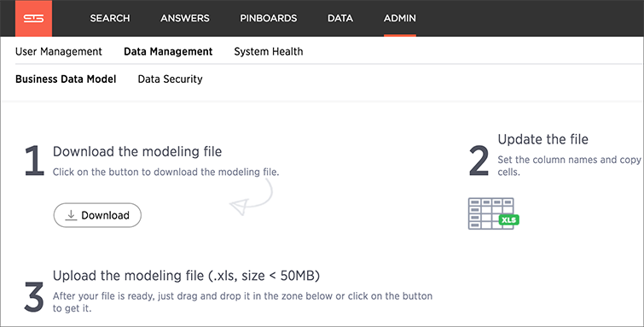Image resolution: width=644 pixels, height=327 pixels.
Task: Open the PINBOARDS page
Action: coord(269,18)
